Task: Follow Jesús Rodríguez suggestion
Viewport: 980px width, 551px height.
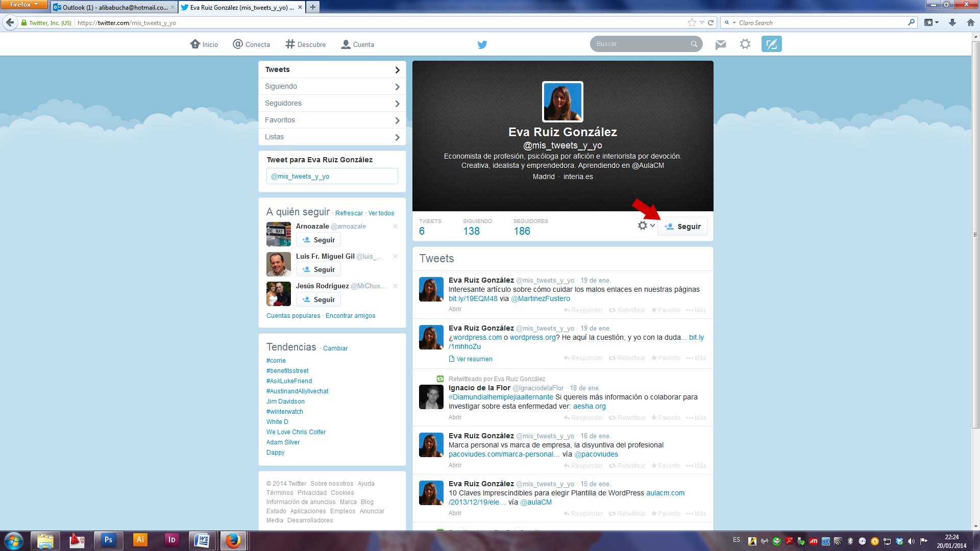Action: click(x=318, y=299)
